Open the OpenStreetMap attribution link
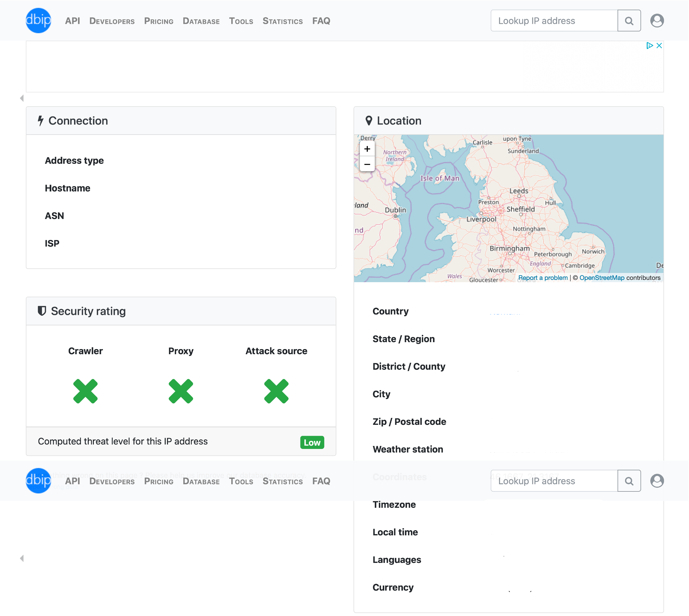Viewport: 689px width, 616px height. click(x=602, y=278)
